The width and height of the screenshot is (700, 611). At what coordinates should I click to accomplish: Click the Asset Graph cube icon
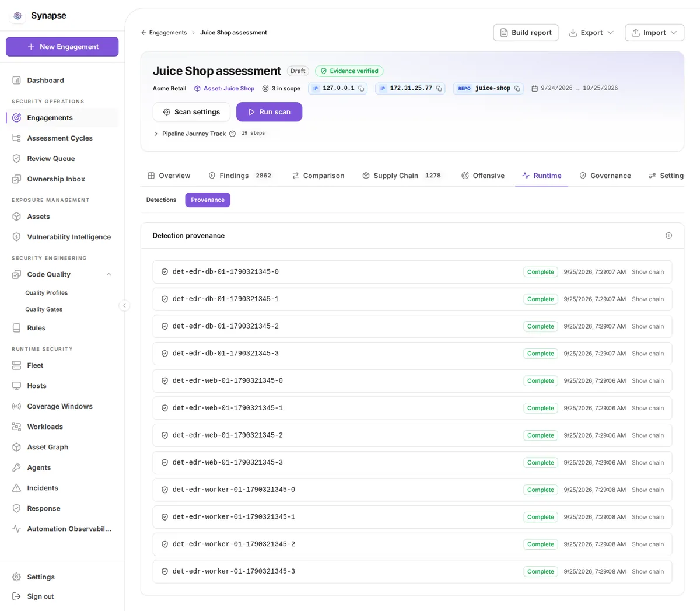16,447
